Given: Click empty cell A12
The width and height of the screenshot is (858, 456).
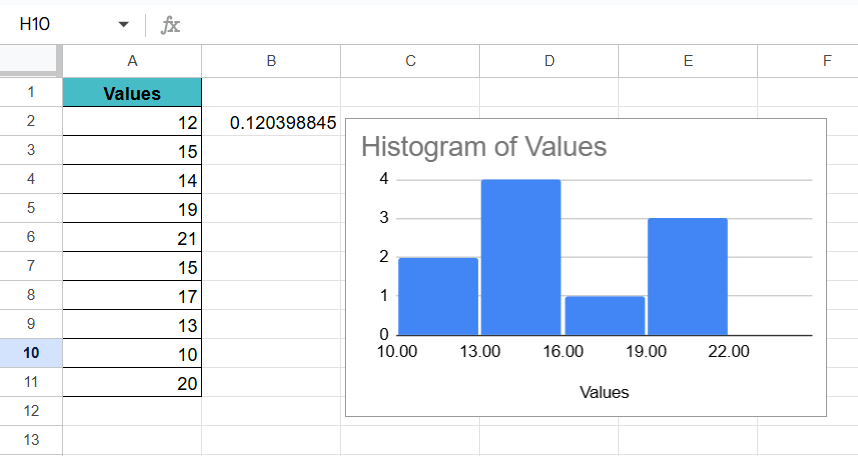Looking at the screenshot, I should point(132,411).
